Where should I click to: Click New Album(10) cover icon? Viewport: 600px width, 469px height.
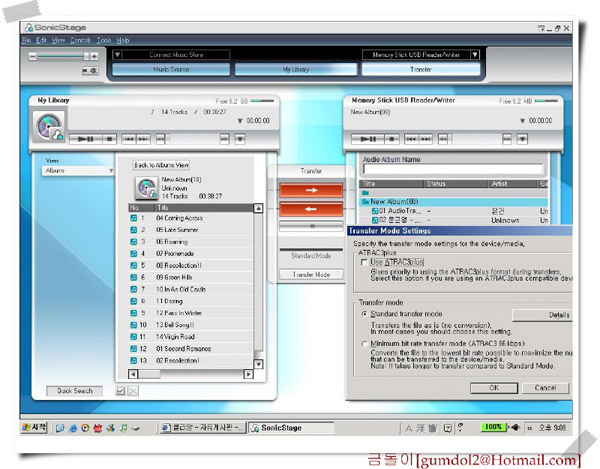pos(147,188)
